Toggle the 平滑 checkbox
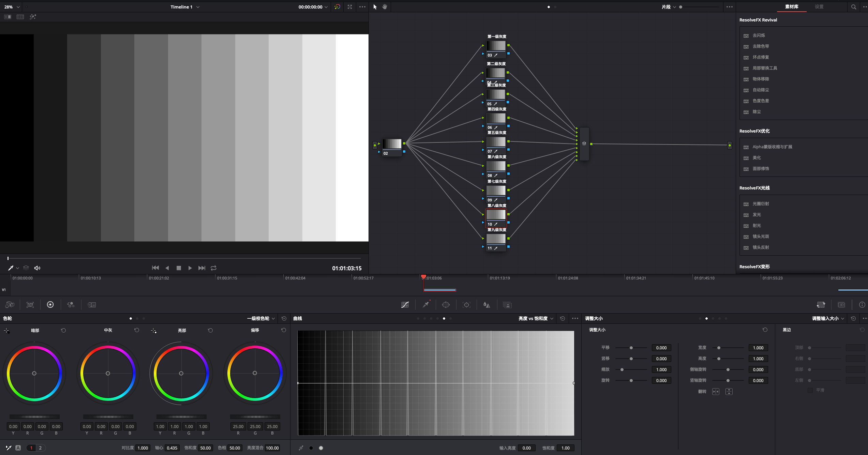 tap(810, 390)
